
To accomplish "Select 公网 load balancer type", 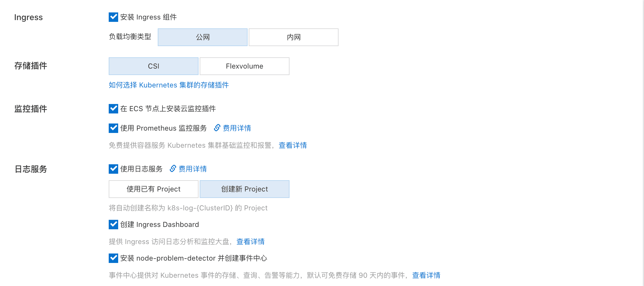I will tap(203, 37).
